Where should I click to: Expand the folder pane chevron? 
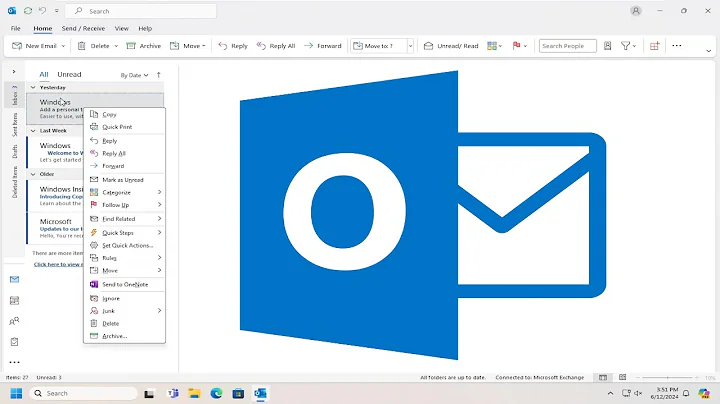point(14,72)
